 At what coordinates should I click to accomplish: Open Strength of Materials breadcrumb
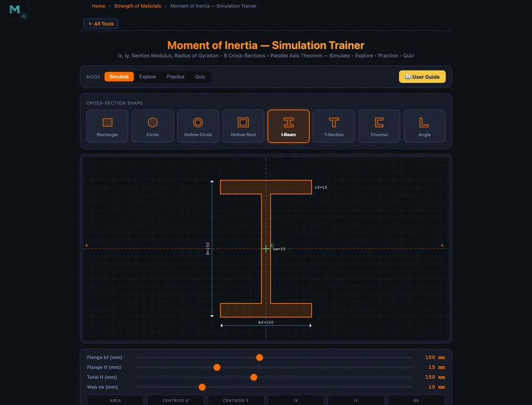click(x=137, y=6)
